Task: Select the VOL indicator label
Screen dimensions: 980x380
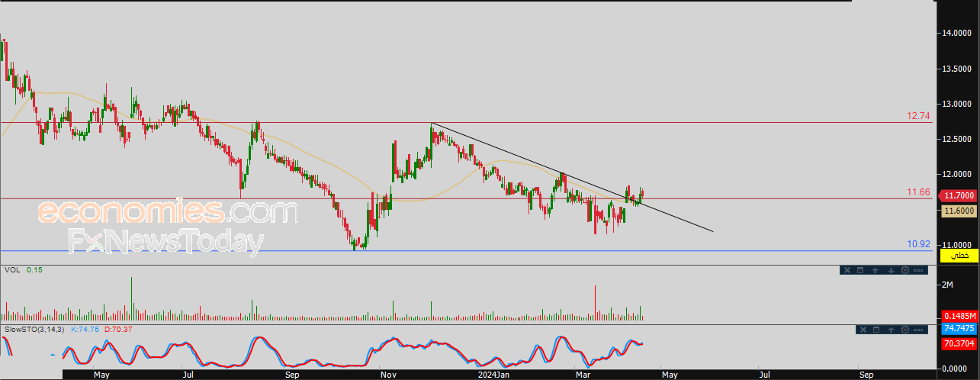Action: [12, 269]
